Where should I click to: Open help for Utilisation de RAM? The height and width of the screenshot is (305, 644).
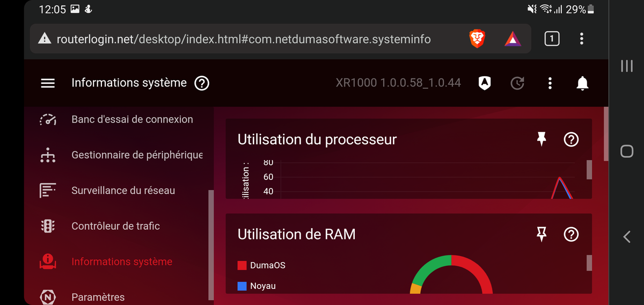coord(572,234)
